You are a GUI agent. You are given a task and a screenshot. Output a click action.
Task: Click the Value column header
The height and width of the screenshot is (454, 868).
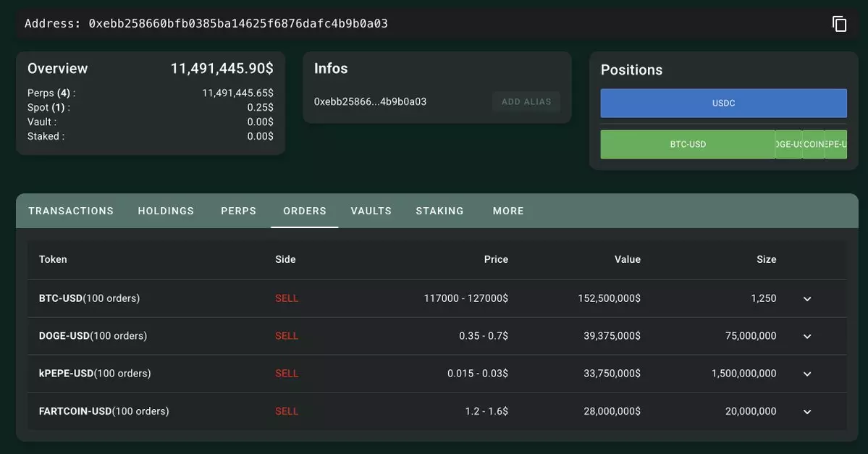[x=627, y=259]
